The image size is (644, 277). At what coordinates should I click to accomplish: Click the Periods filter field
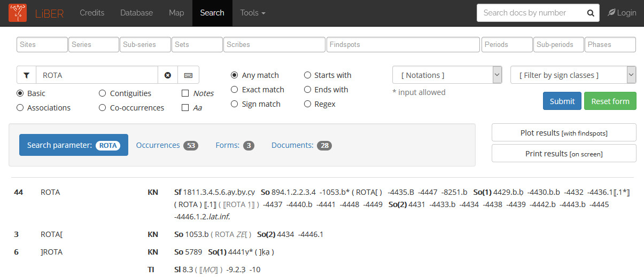(x=507, y=44)
